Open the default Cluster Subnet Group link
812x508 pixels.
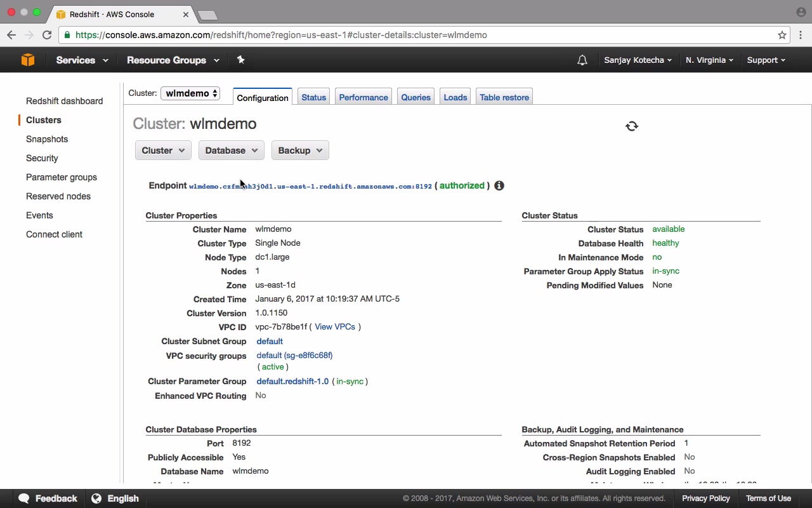(270, 342)
